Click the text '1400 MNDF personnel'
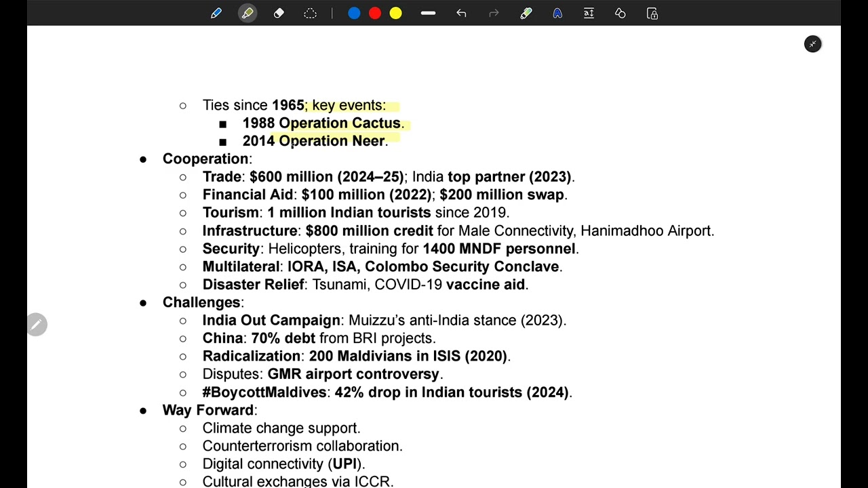Screen dimensions: 868x488 (x=499, y=249)
